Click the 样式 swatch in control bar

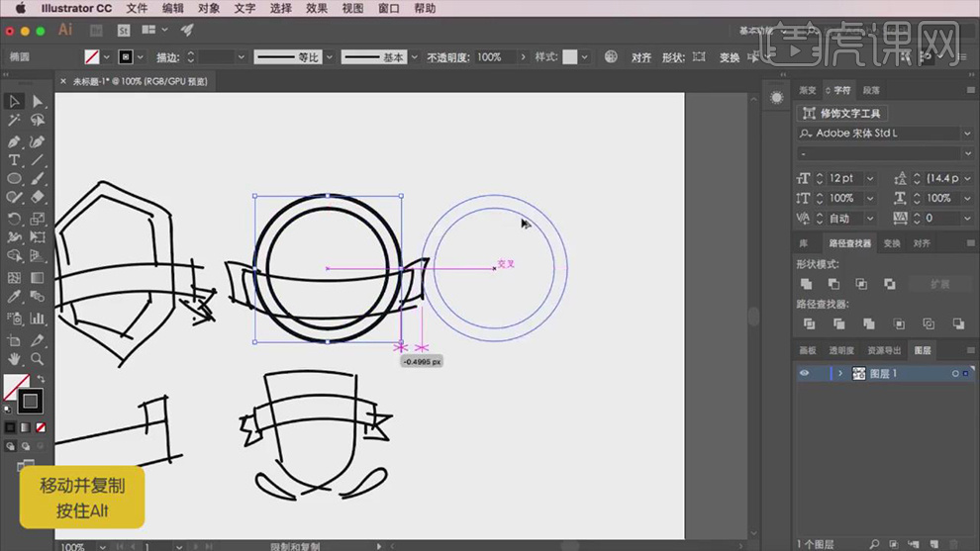pyautogui.click(x=570, y=57)
